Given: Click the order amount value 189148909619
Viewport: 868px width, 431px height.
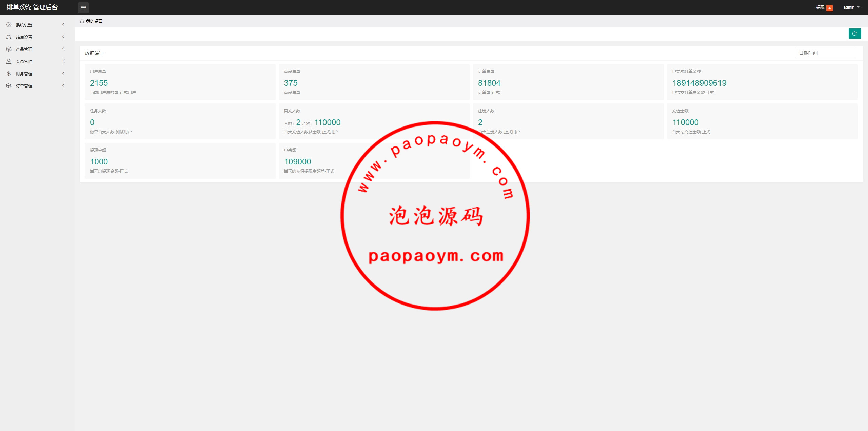Looking at the screenshot, I should (699, 83).
